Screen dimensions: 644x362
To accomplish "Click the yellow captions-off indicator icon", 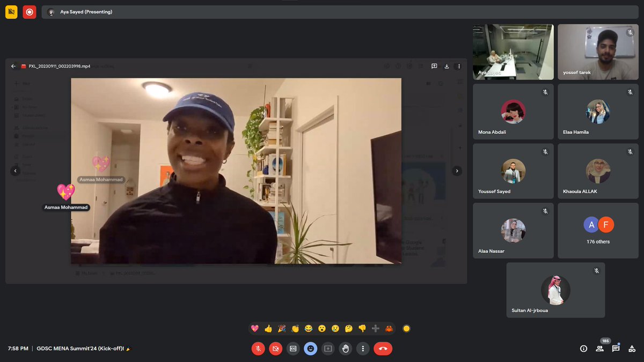I will click(11, 12).
